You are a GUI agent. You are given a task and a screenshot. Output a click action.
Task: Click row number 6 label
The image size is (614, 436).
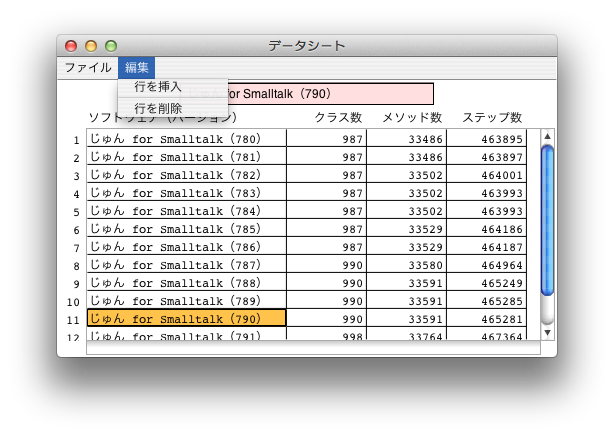click(x=76, y=230)
